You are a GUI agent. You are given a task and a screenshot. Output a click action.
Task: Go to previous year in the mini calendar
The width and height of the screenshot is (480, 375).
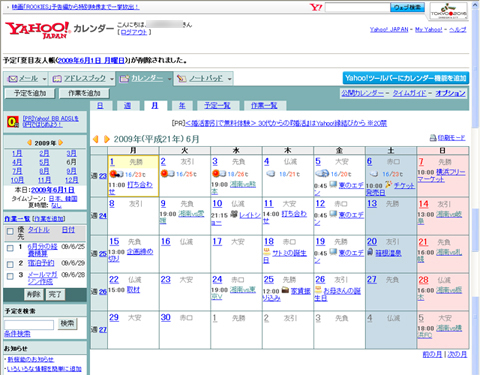click(29, 143)
